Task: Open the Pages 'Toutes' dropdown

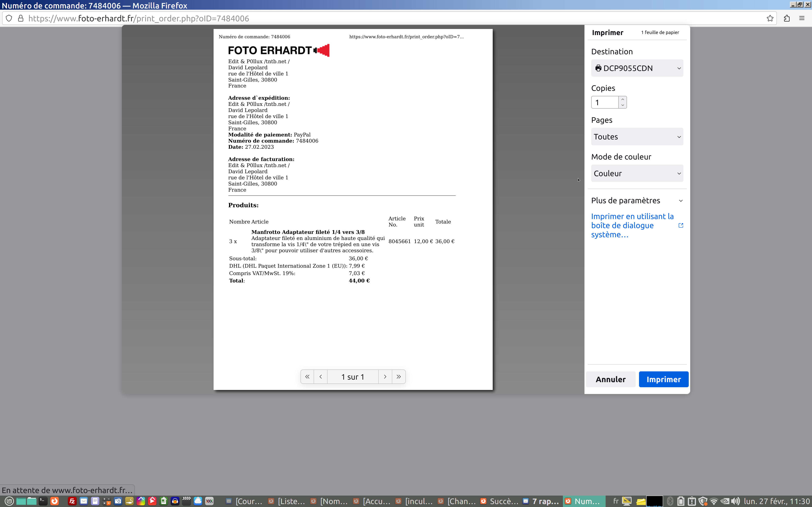Action: [637, 136]
